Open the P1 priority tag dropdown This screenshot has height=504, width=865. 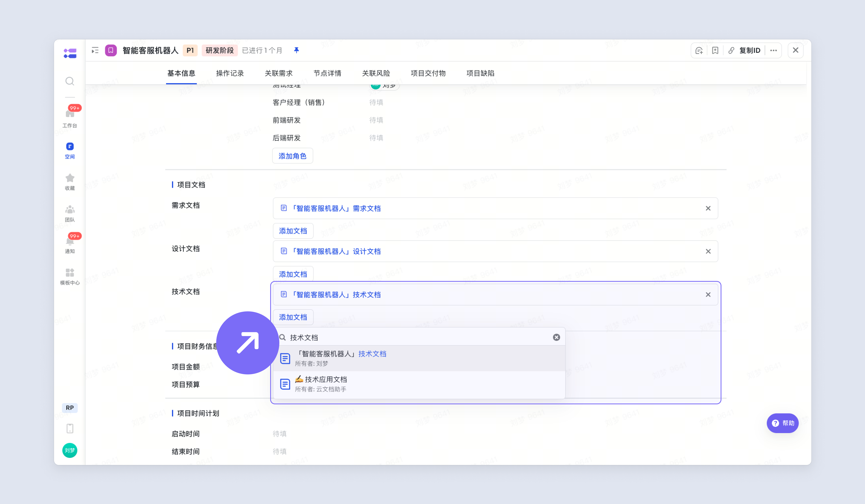(x=190, y=50)
